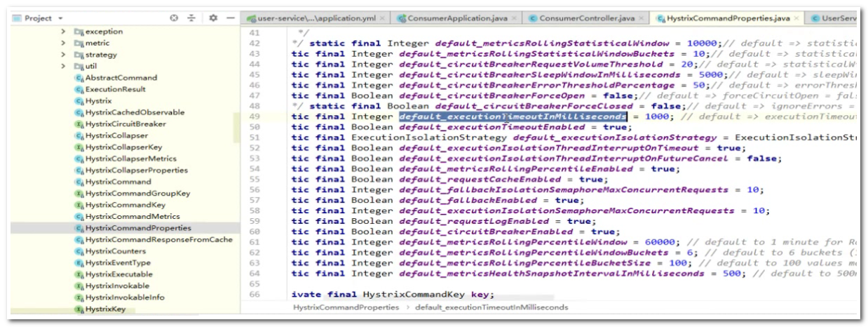Select HystrixCommandMetrics class
This screenshot has height=327, width=868.
[x=127, y=217]
